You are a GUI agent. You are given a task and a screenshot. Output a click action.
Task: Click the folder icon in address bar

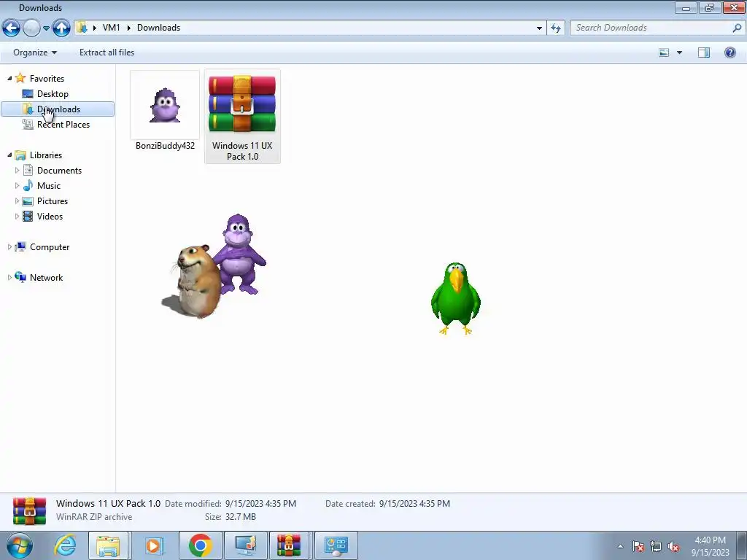pyautogui.click(x=82, y=28)
